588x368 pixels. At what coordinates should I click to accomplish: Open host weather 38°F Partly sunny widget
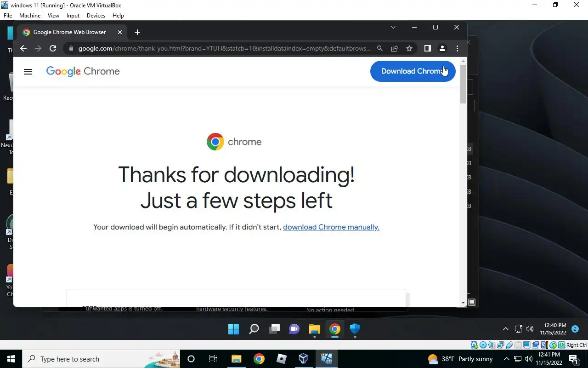[460, 359]
